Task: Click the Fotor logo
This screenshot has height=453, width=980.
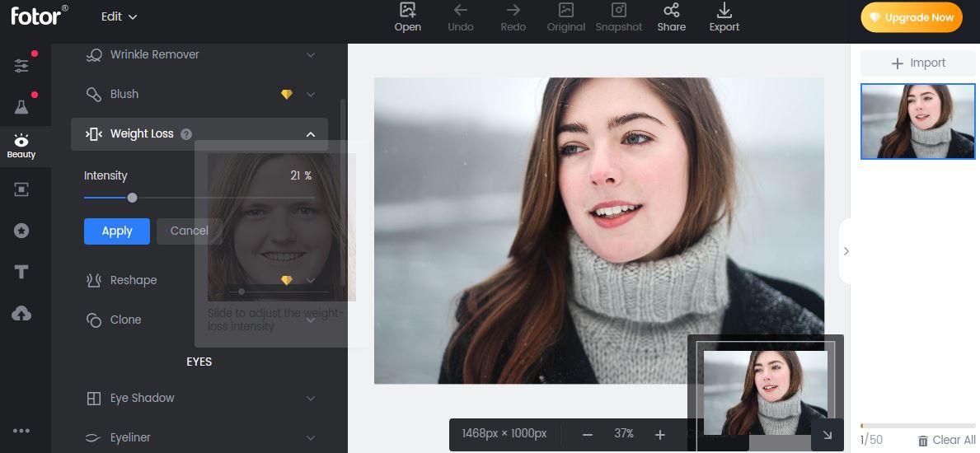Action: 40,15
